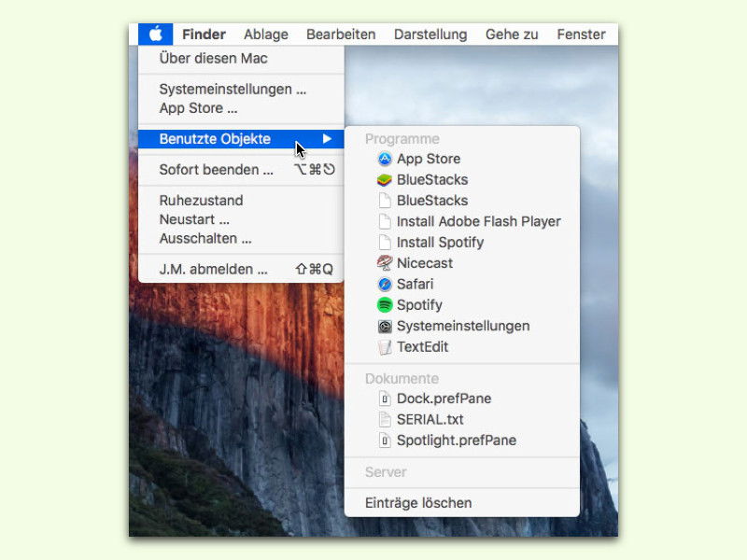The image size is (747, 560).
Task: Click the Nicecast app icon
Action: coord(385,263)
